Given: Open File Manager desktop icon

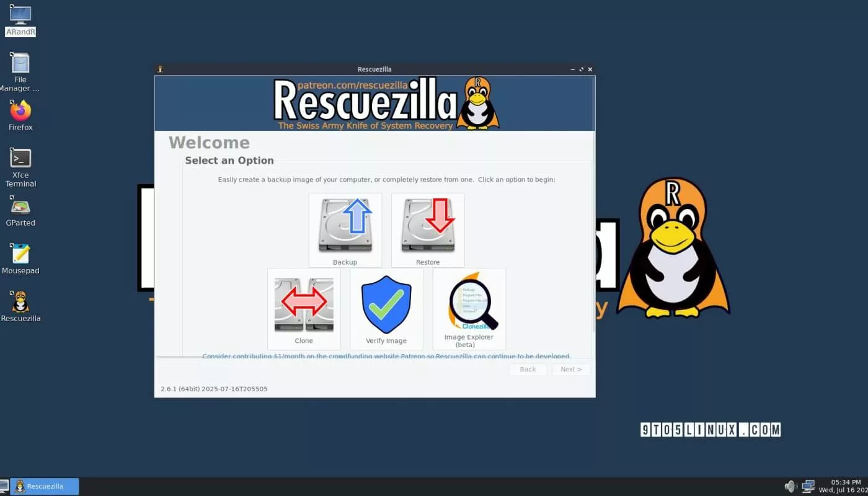Looking at the screenshot, I should pos(20,71).
